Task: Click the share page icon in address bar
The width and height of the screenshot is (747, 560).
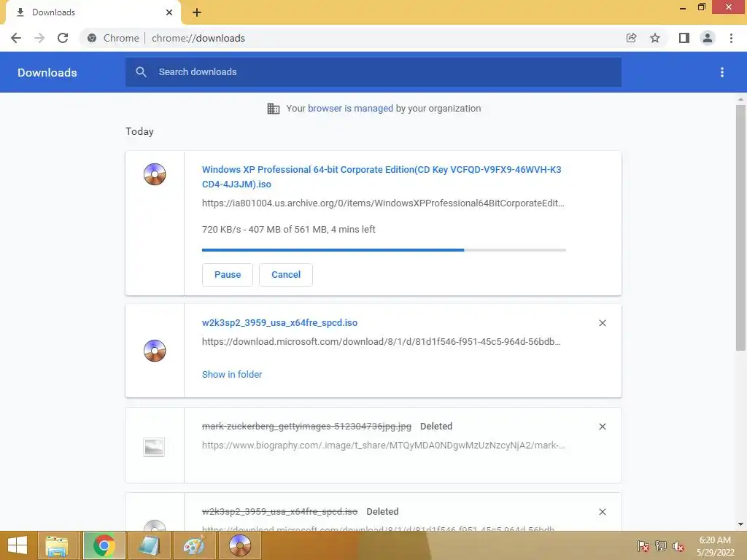Action: 631,38
